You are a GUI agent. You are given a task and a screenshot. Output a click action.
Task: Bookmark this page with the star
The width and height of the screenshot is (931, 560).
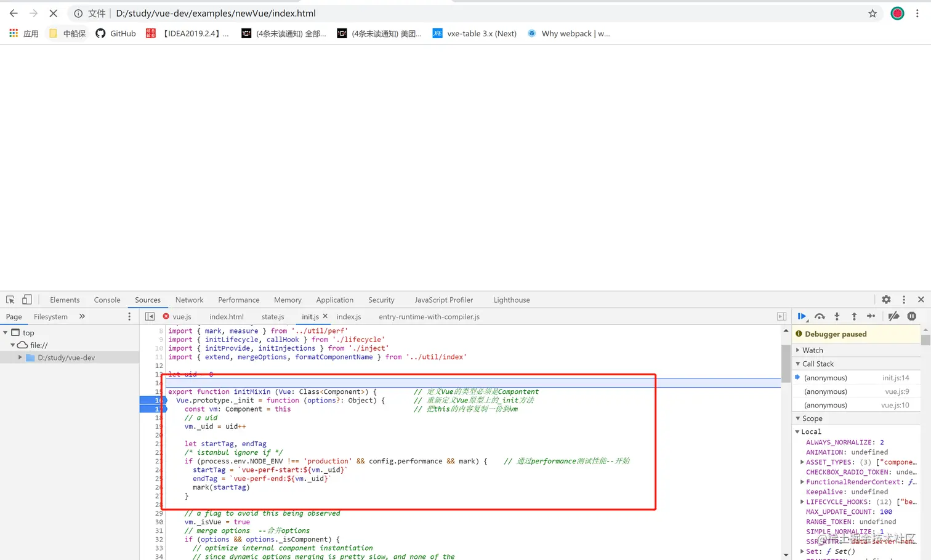click(x=873, y=13)
